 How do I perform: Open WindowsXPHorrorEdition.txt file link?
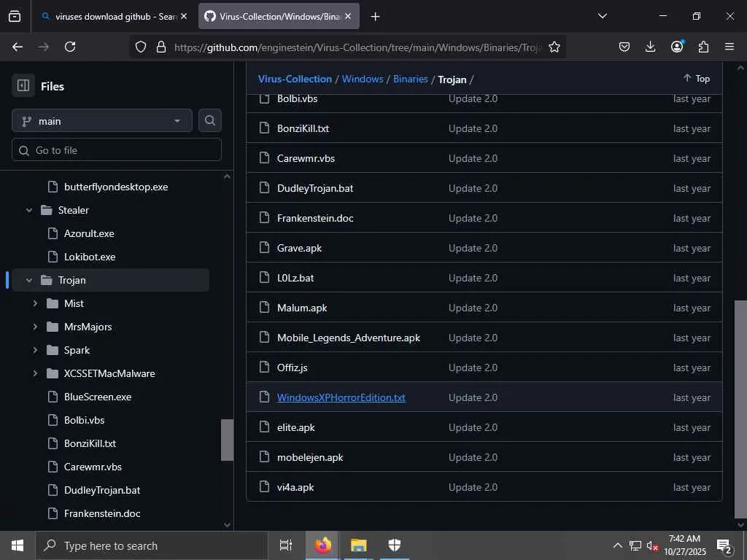(341, 397)
